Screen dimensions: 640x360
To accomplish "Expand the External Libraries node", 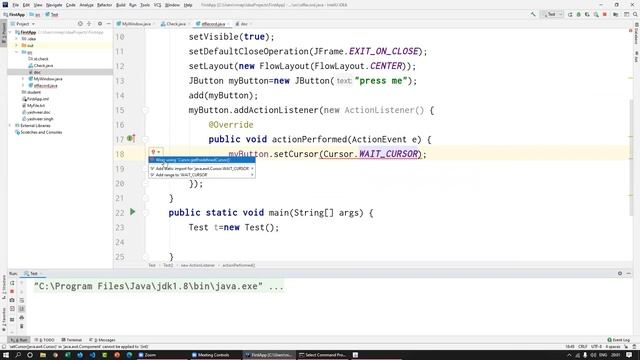I will point(11,126).
